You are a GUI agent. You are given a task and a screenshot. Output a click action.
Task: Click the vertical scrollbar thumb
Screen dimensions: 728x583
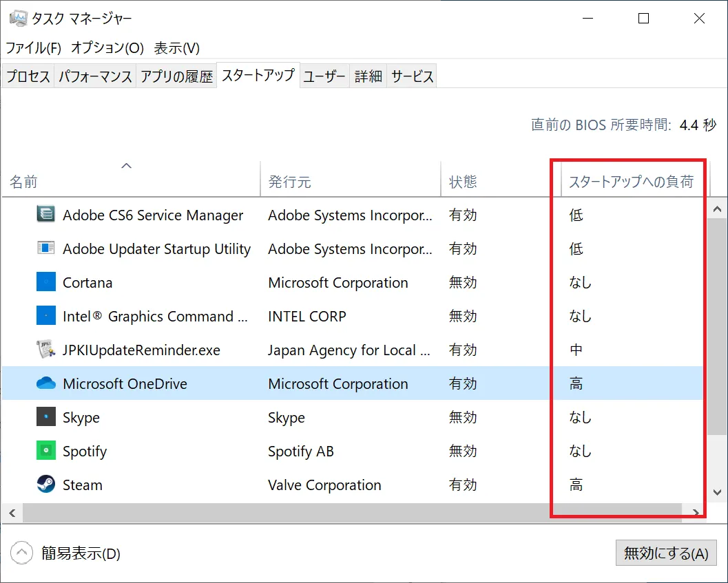point(717,326)
